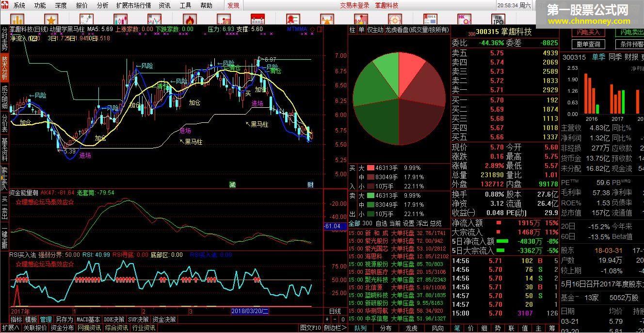
Task: Select the 龙虎 tab under alerts list
Action: [x=411, y=328]
